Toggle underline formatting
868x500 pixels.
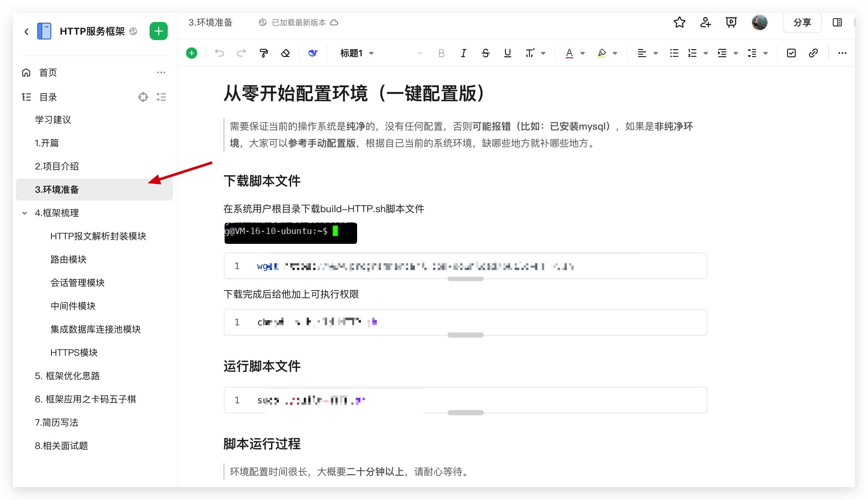tap(507, 53)
